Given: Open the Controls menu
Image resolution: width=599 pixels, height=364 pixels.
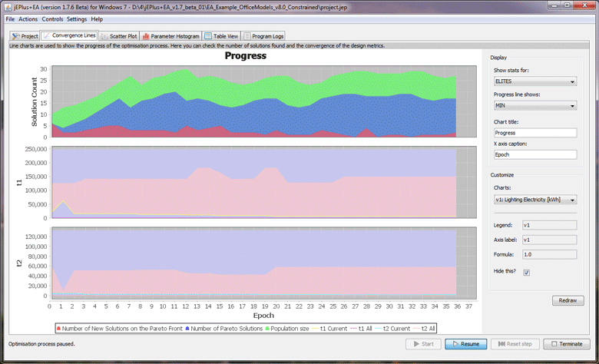Looking at the screenshot, I should point(52,19).
